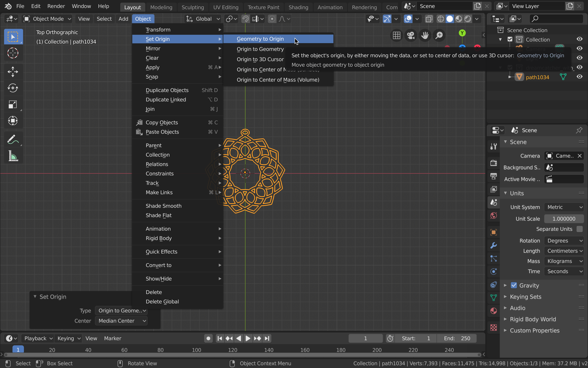
Task: Open the Physics properties tab
Action: 493,272
